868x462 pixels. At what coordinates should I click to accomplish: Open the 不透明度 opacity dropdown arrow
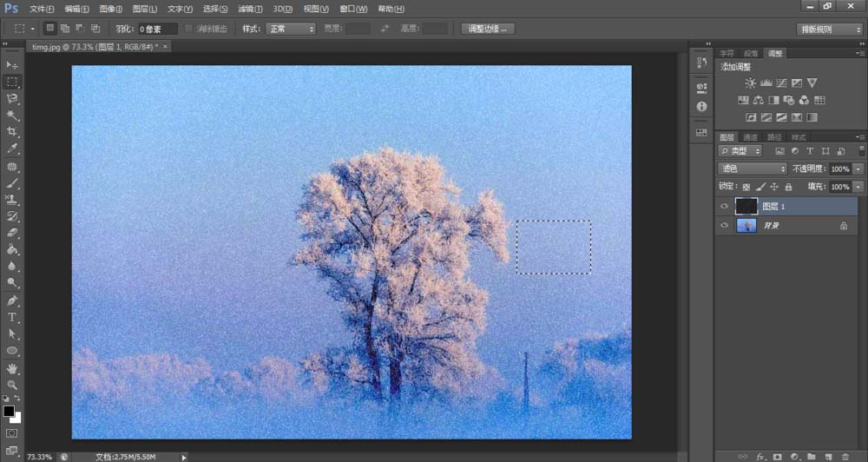pyautogui.click(x=858, y=169)
